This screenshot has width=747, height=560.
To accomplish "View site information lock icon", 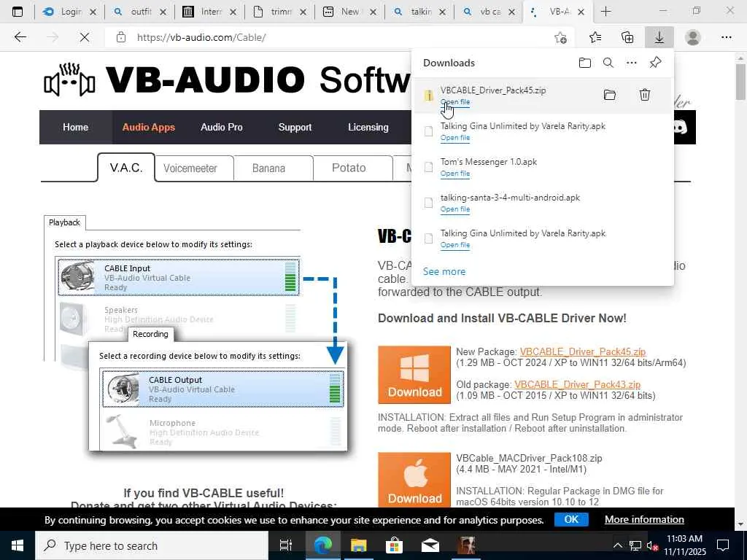I will pos(121,37).
